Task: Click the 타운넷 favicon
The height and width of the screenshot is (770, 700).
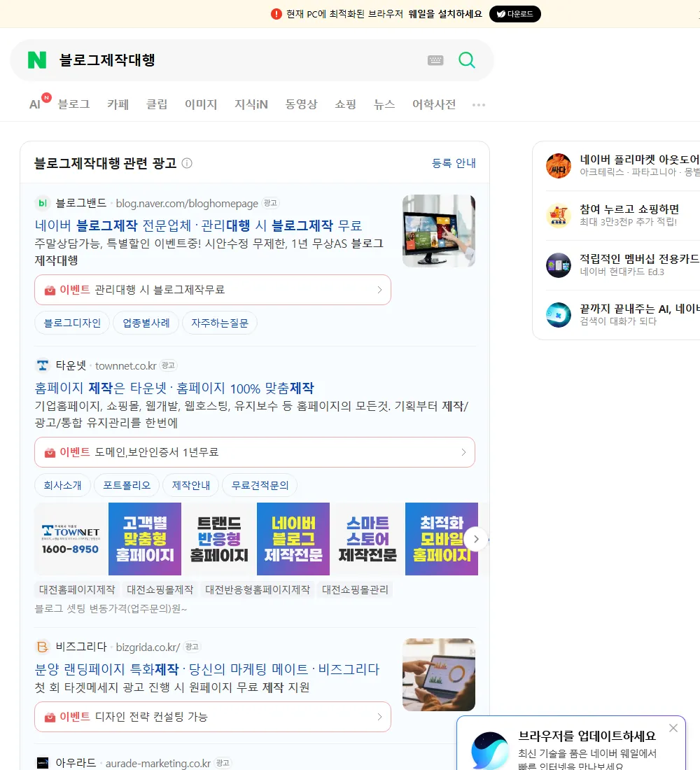Action: coord(43,365)
